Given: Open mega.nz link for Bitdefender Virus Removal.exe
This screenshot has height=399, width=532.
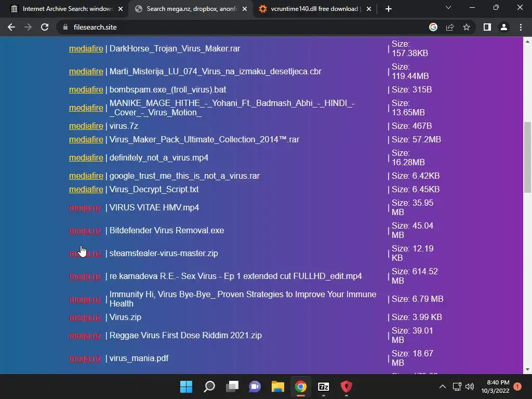Looking at the screenshot, I should (85, 231).
